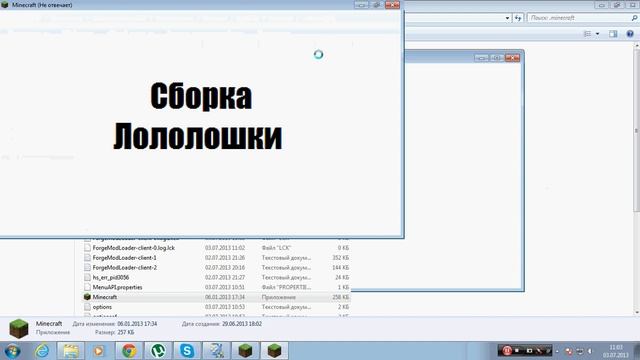Minimize the Explorer window
640x360 pixels.
coord(601,5)
